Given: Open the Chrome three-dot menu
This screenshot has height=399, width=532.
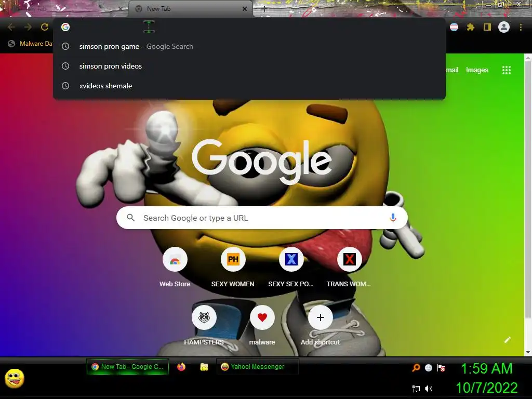Looking at the screenshot, I should (x=521, y=27).
